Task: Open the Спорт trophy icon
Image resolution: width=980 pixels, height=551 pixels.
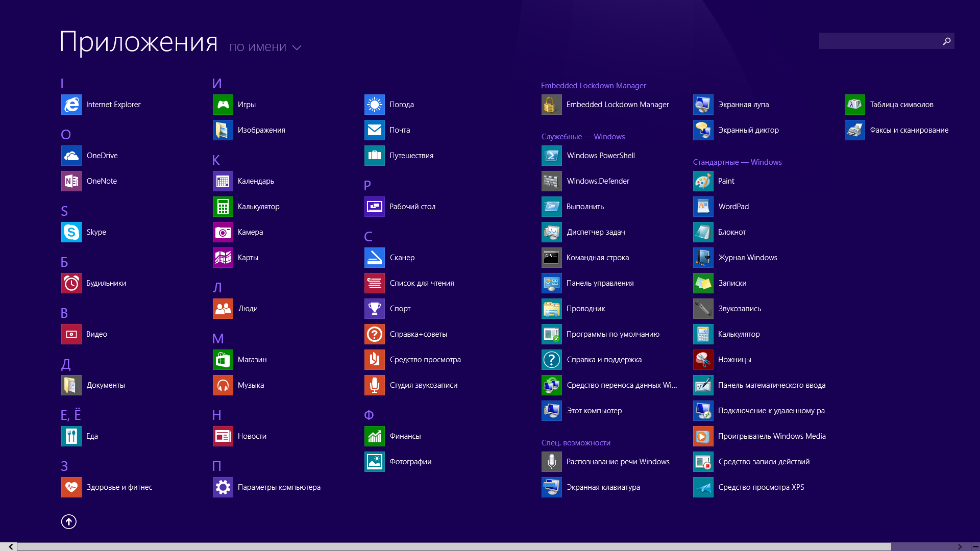Action: tap(375, 309)
